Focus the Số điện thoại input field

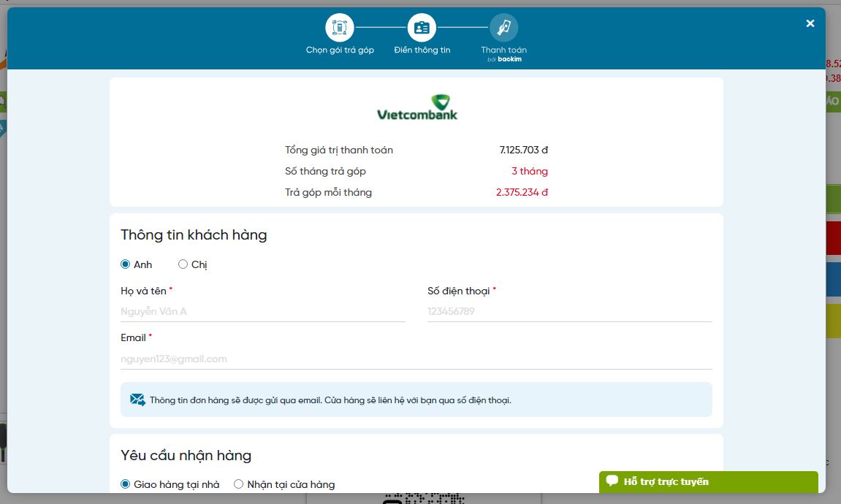(x=570, y=311)
